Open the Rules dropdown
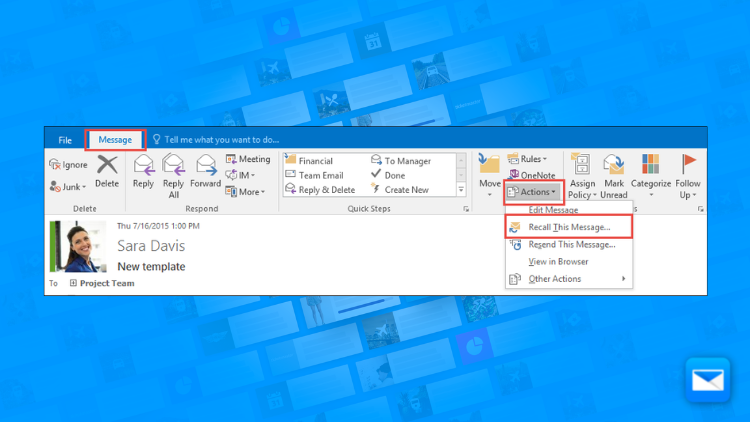This screenshot has width=750, height=422. 527,159
